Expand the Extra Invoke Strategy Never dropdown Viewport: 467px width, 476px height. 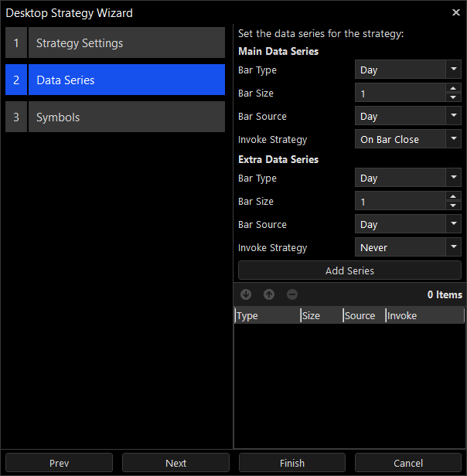pyautogui.click(x=407, y=248)
